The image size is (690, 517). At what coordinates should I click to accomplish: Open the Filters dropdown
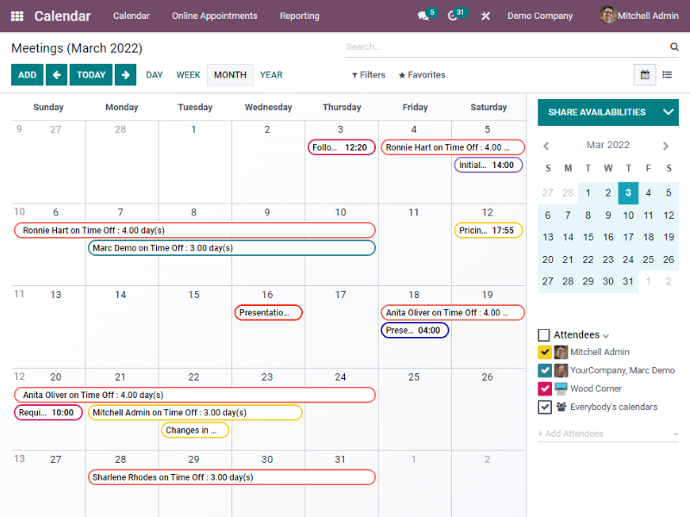[x=368, y=75]
